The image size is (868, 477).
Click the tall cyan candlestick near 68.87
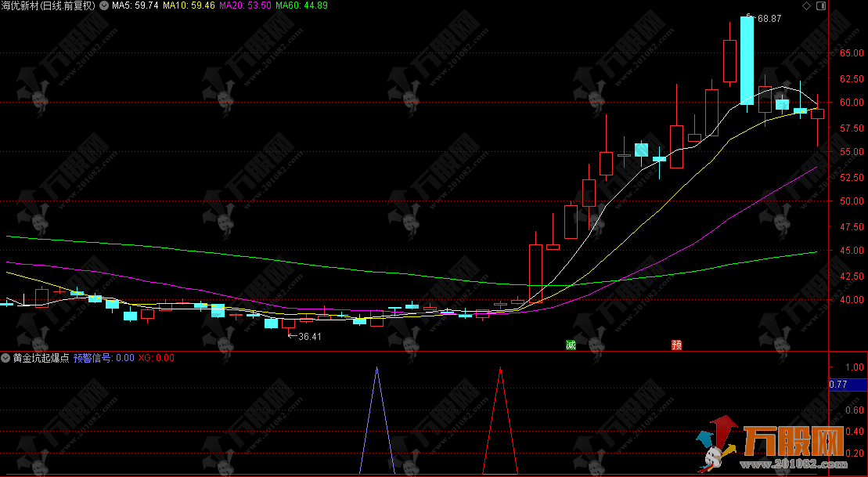pyautogui.click(x=747, y=60)
